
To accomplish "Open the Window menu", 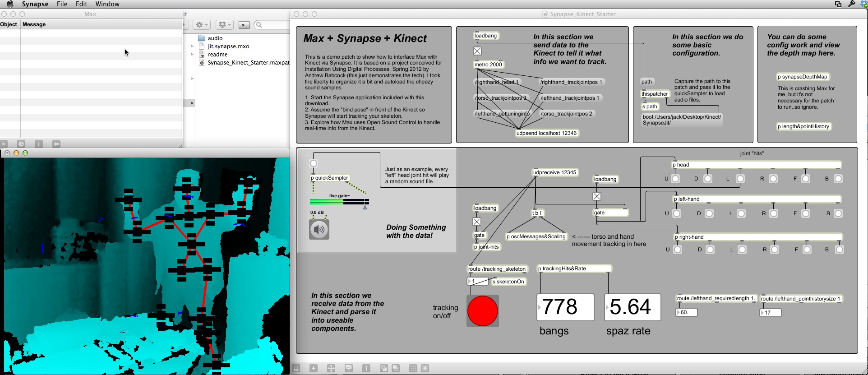I will click(107, 4).
